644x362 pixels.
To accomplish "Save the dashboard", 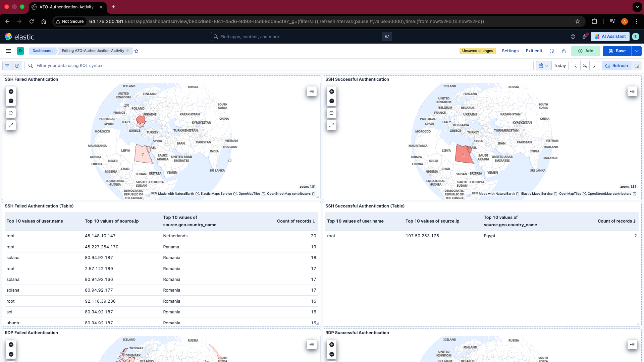I will pyautogui.click(x=617, y=51).
